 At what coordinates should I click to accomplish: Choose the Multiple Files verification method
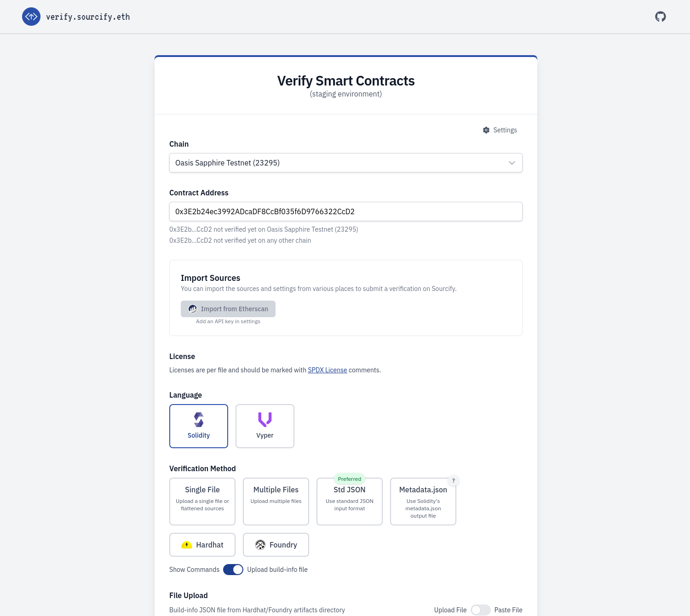(276, 501)
